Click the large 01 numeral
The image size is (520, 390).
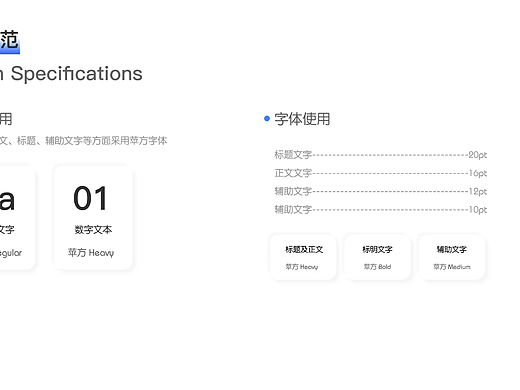click(x=91, y=198)
